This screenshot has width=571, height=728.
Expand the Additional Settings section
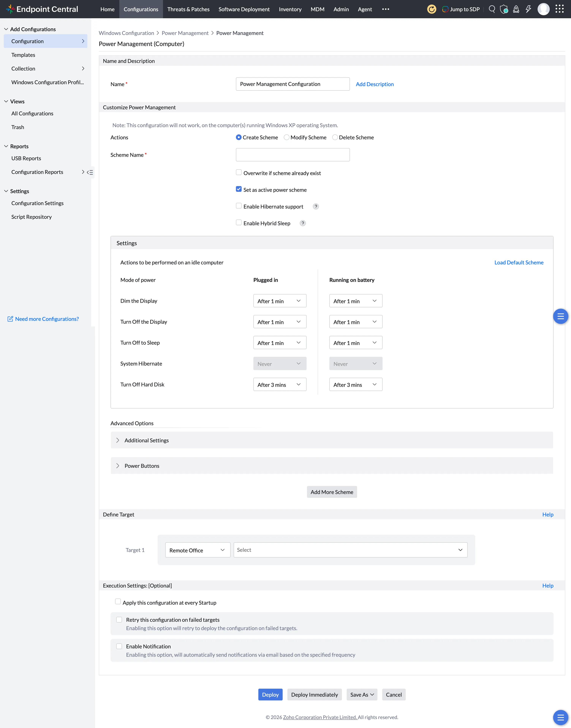pos(332,440)
